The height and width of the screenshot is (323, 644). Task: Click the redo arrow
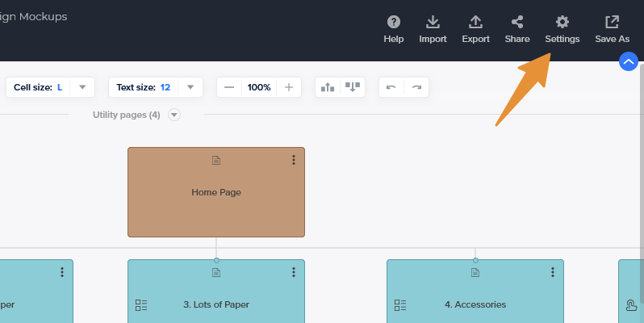click(x=416, y=87)
